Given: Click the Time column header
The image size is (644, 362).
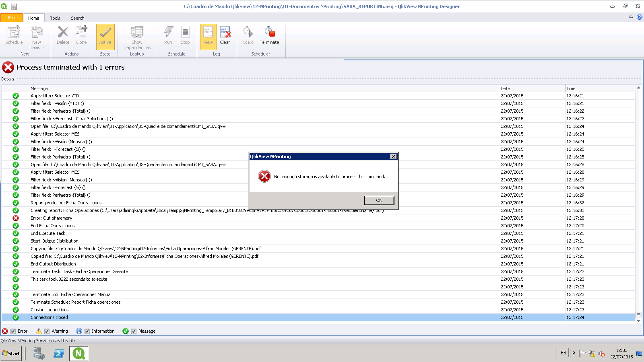Looking at the screenshot, I should pos(600,88).
